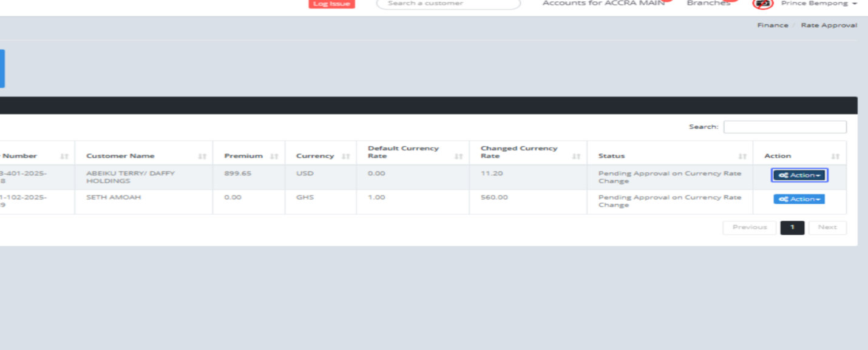
Task: Click the table Search input field
Action: point(785,127)
